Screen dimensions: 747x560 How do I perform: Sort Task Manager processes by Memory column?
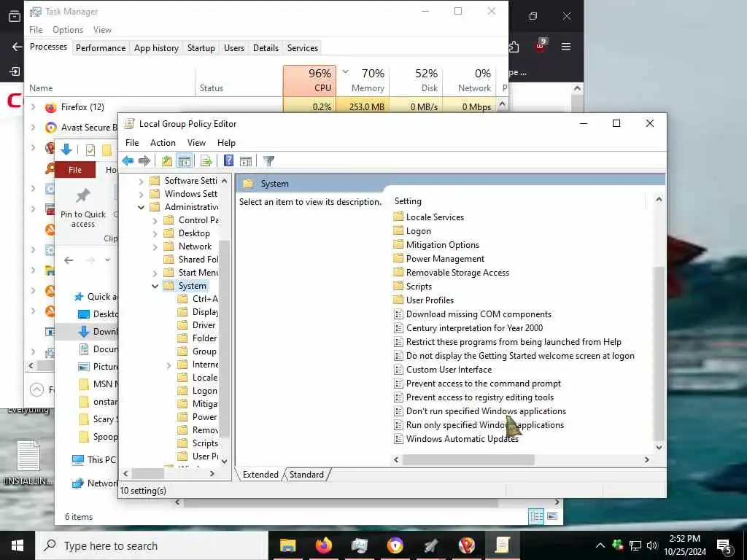(363, 80)
